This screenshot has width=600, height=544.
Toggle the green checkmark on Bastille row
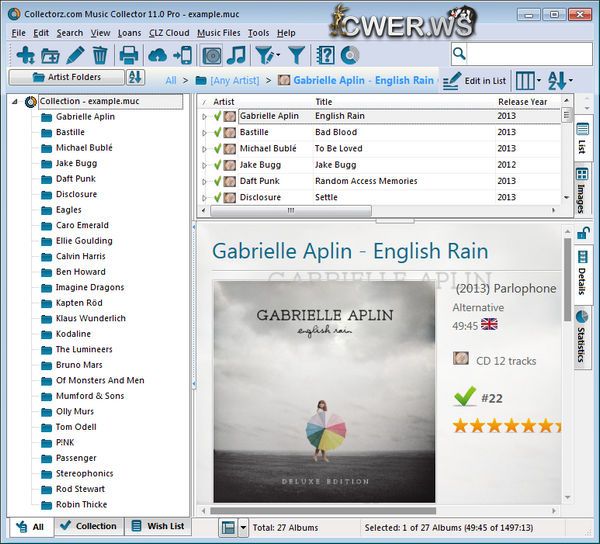[218, 132]
